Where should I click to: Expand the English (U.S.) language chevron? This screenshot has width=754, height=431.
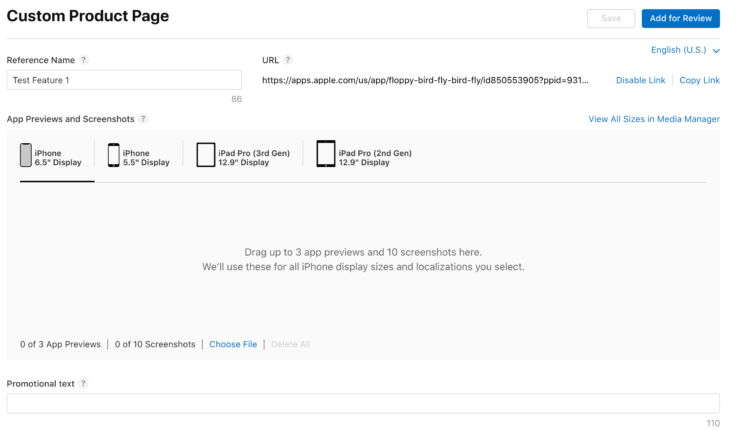tap(716, 51)
